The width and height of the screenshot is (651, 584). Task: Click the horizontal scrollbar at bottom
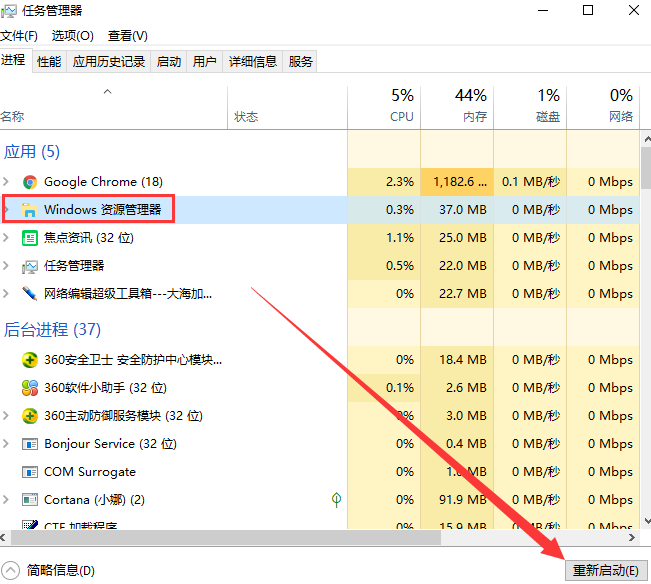tap(220, 538)
